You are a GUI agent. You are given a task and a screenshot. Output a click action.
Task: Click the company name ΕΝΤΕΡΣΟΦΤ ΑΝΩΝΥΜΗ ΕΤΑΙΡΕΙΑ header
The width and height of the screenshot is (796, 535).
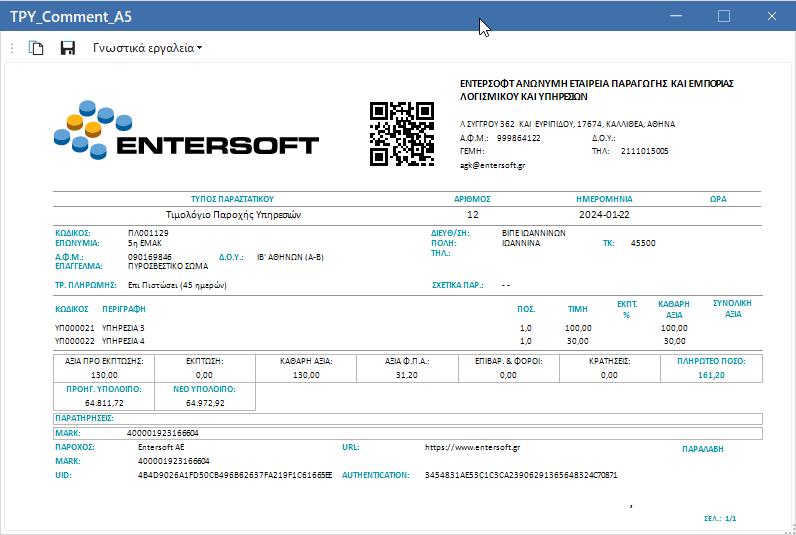coord(596,90)
